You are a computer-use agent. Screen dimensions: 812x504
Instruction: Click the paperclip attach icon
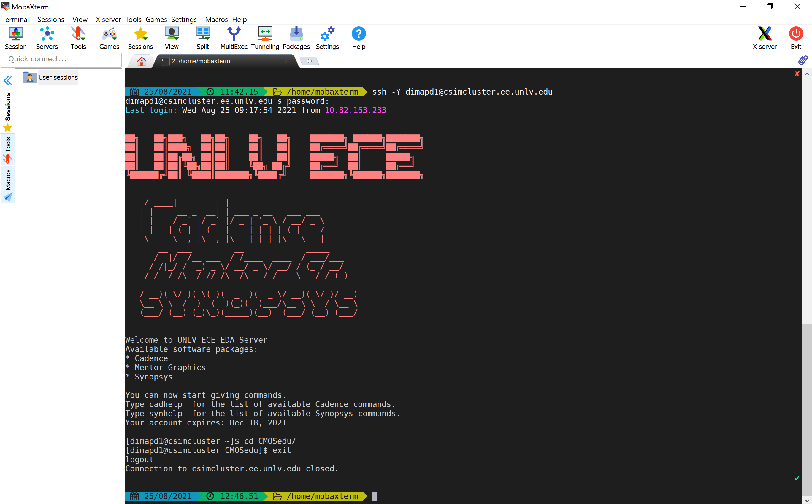pos(803,60)
